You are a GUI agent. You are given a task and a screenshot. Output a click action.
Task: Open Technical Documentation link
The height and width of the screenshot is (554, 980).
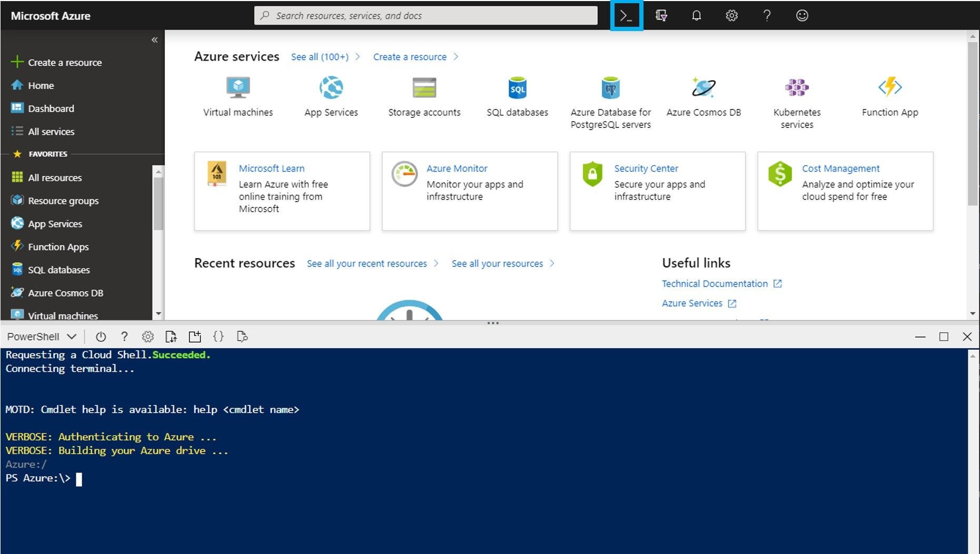[x=721, y=284]
